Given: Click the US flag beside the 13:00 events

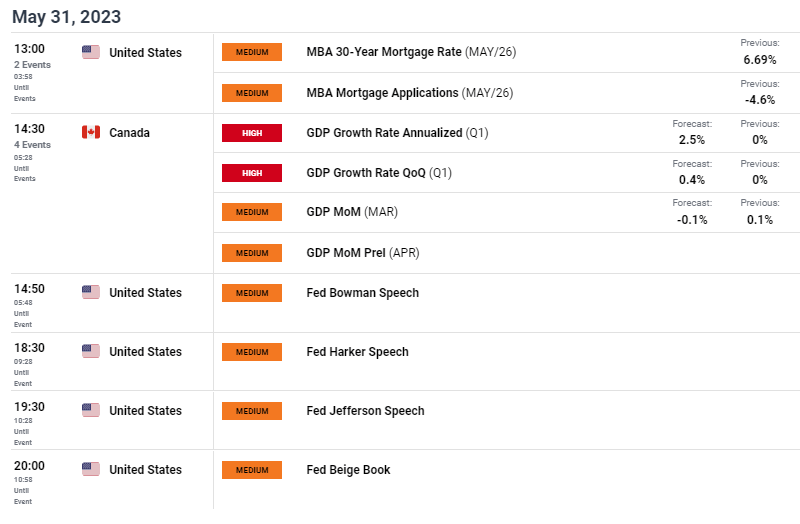Looking at the screenshot, I should click(91, 52).
